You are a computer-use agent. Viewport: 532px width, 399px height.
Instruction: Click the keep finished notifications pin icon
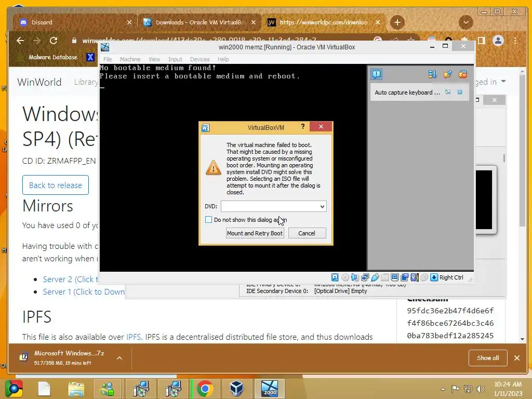(x=447, y=74)
